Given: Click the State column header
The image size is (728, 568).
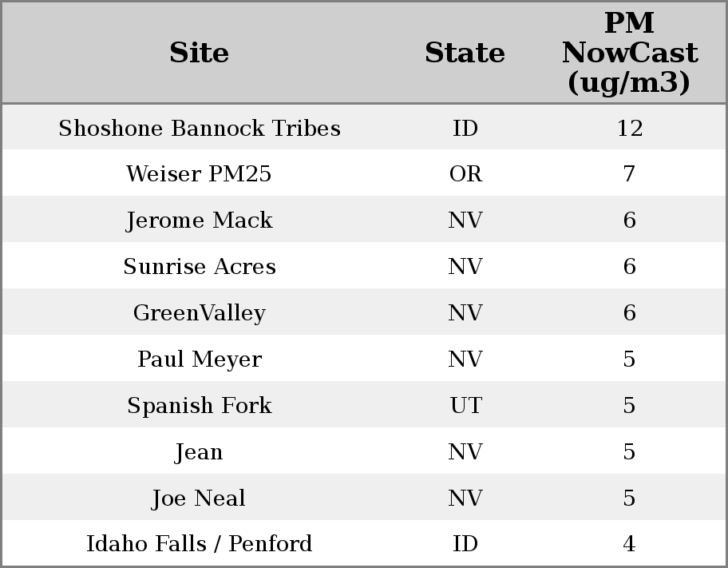Looking at the screenshot, I should pyautogui.click(x=465, y=53).
